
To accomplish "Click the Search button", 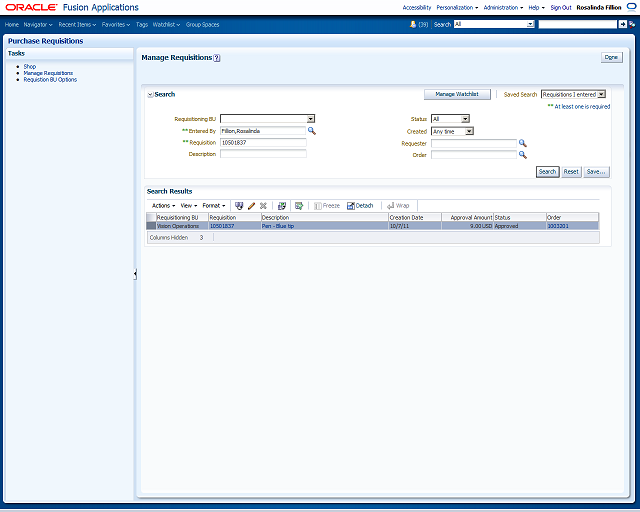I will tap(547, 172).
